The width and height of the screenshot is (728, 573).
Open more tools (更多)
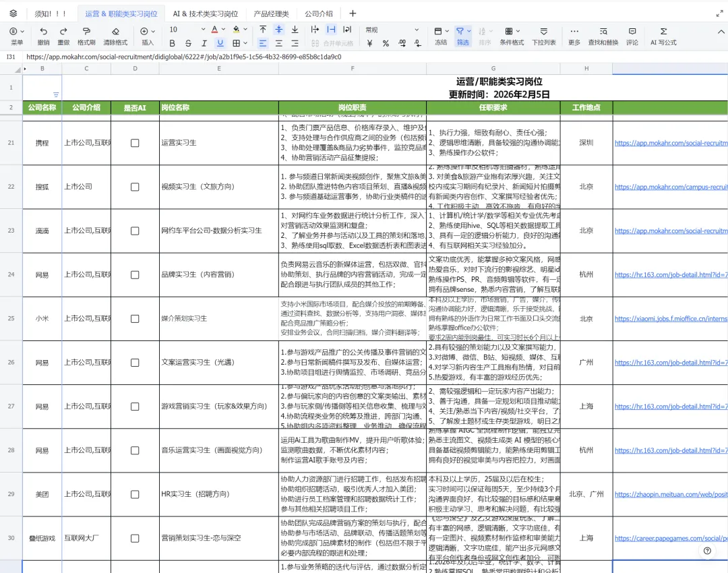coord(574,36)
